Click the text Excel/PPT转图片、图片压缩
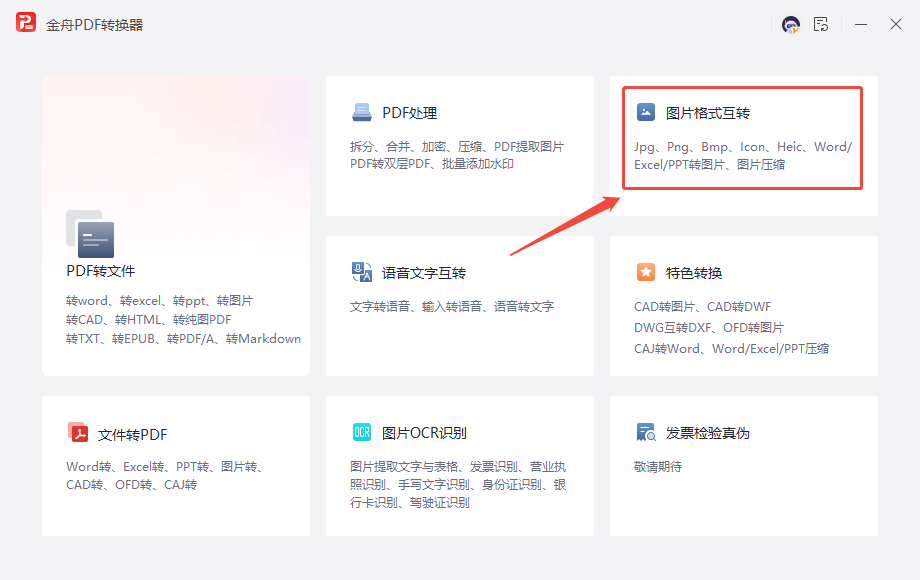 [x=709, y=165]
